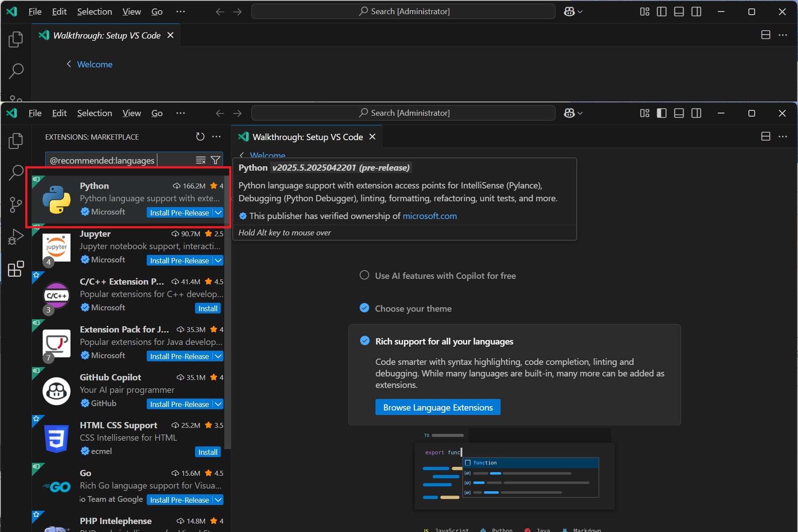
Task: Expand Jupyter Install Pre-Release dropdown arrow
Action: pyautogui.click(x=218, y=261)
